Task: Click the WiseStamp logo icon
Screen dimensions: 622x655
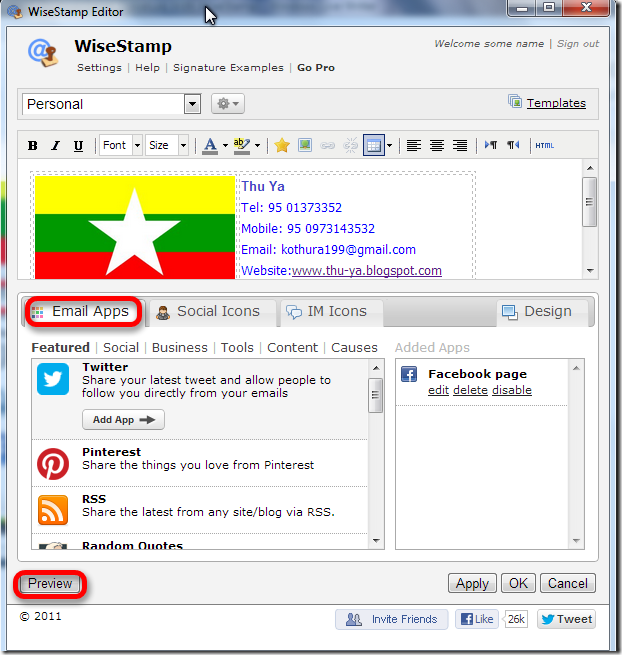Action: [x=43, y=53]
